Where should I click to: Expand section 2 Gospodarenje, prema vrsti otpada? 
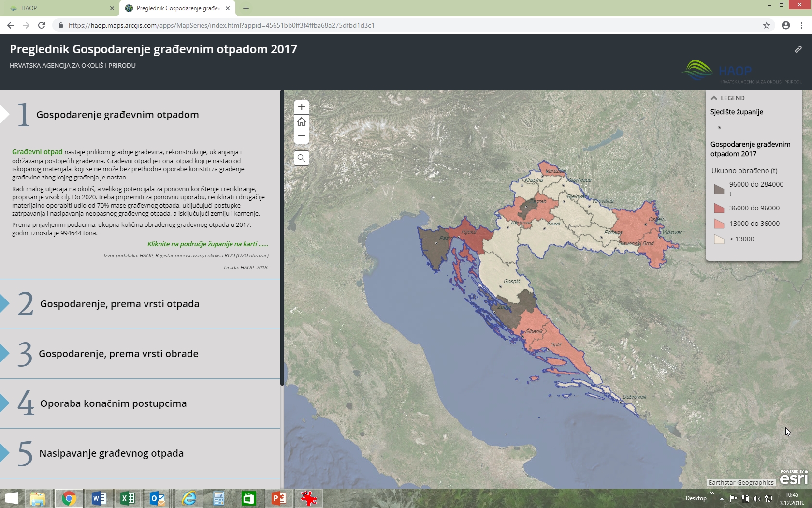[x=119, y=304]
